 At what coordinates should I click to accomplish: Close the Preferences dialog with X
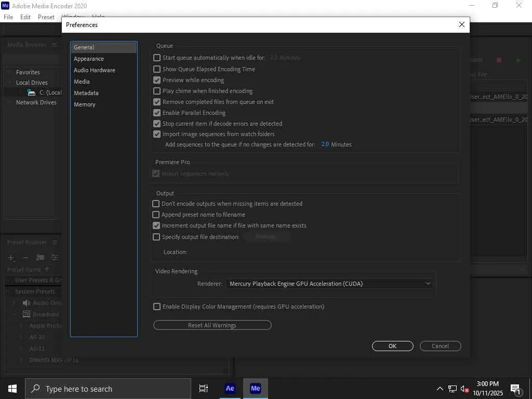(x=461, y=24)
